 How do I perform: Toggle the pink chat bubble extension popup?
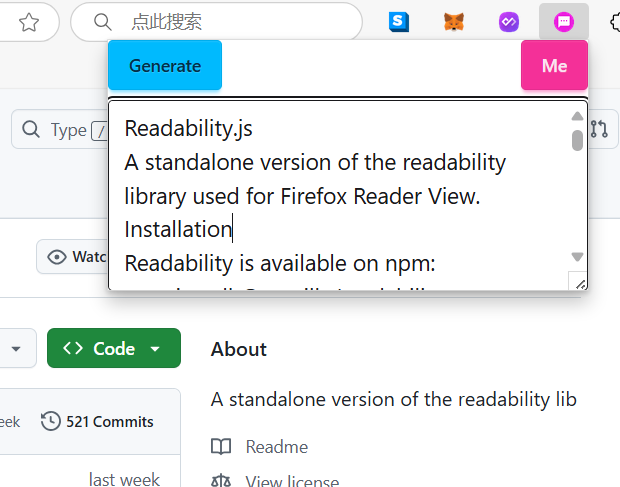[x=564, y=22]
